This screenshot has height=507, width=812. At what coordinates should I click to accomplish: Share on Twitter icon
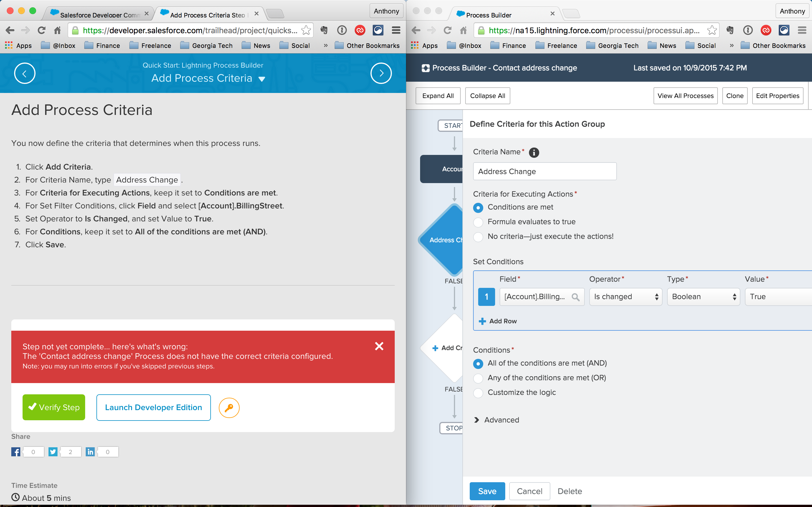pyautogui.click(x=53, y=452)
